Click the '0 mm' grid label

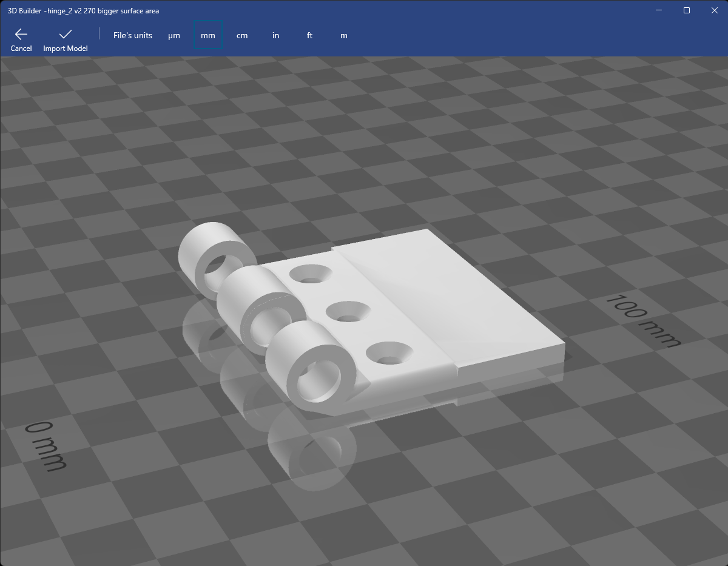pyautogui.click(x=47, y=447)
